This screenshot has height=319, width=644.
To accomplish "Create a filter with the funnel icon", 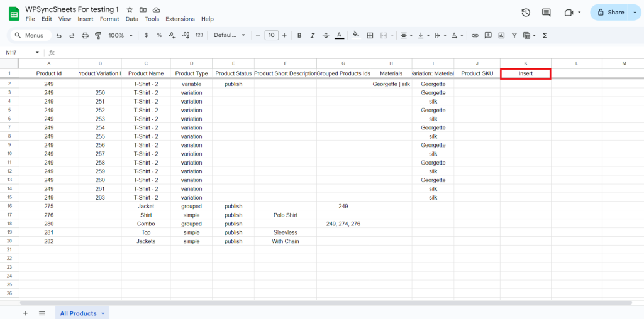I will point(514,36).
